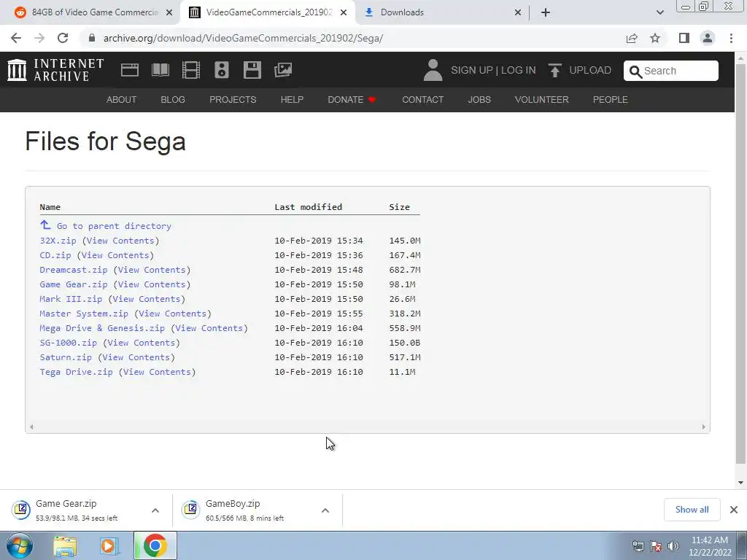This screenshot has height=560, width=747.
Task: Open the JOBS menu item
Action: (x=479, y=99)
